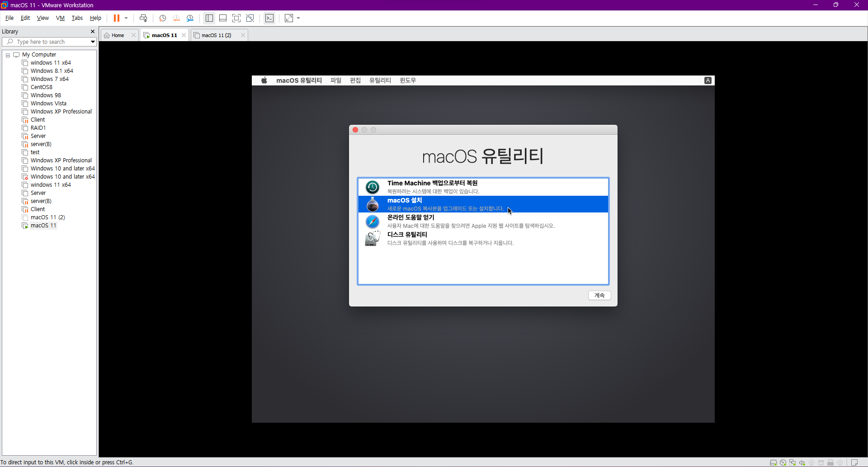Select the Disk Utility icon
This screenshot has height=467, width=868.
click(373, 239)
